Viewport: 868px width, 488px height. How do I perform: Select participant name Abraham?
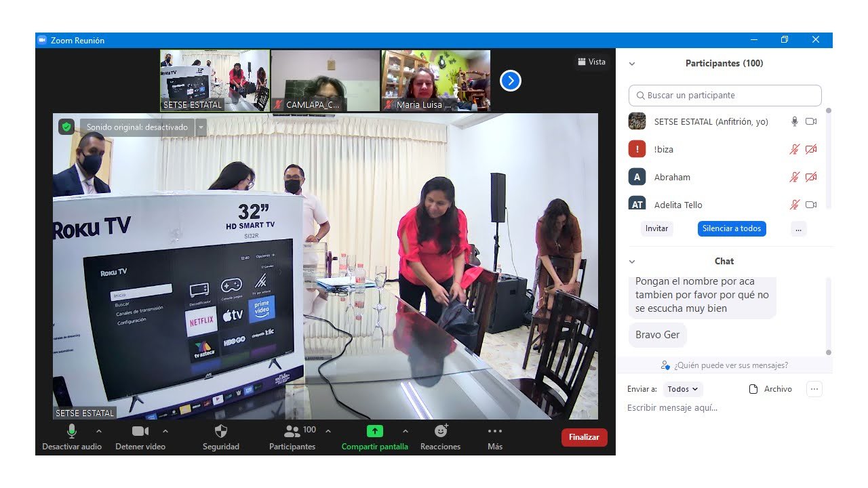(x=672, y=178)
